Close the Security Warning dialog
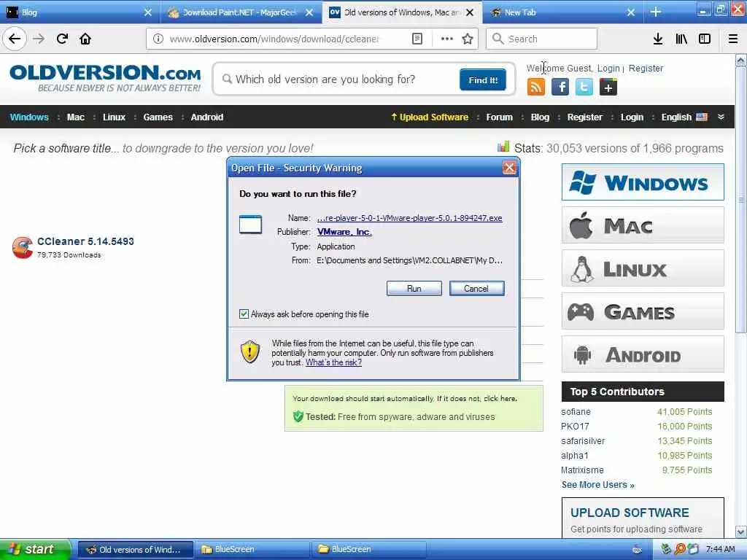Viewport: 747px width, 560px height. tap(509, 168)
